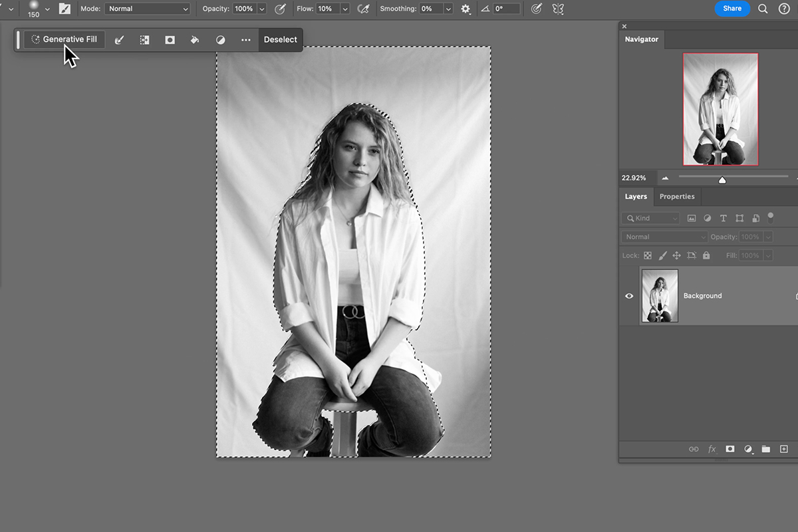This screenshot has width=798, height=532.
Task: Open the three-dot More options icon
Action: [x=245, y=39]
